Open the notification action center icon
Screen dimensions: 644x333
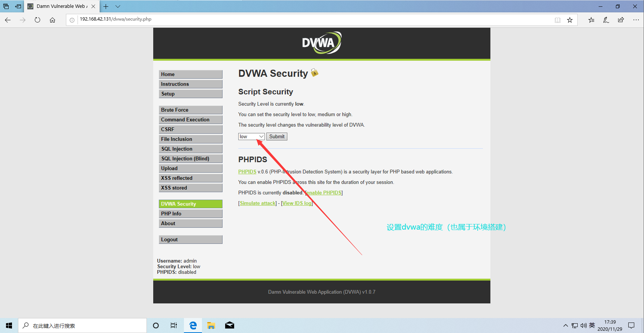click(x=632, y=326)
